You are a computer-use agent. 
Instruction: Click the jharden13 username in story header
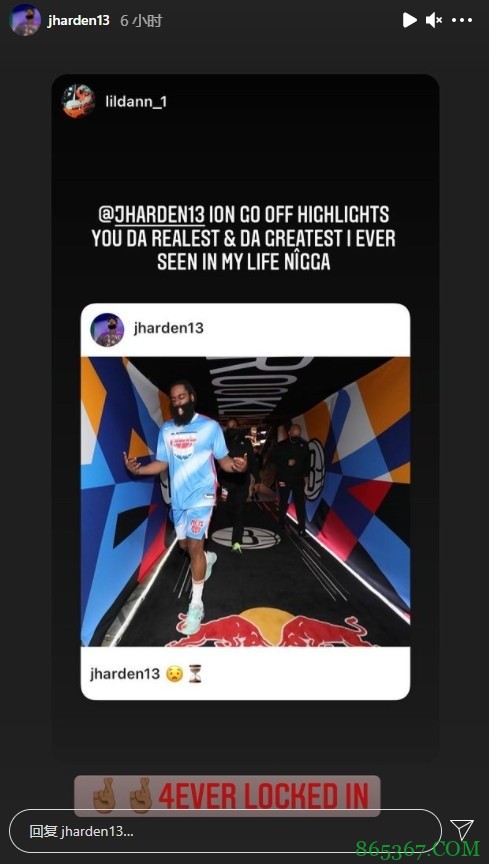78,21
